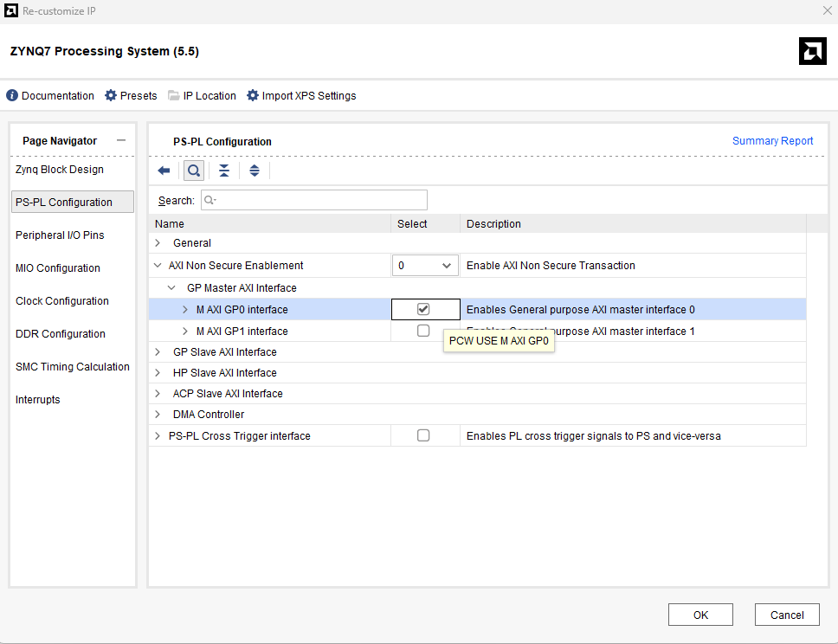Open the Presets gear menu

click(111, 96)
